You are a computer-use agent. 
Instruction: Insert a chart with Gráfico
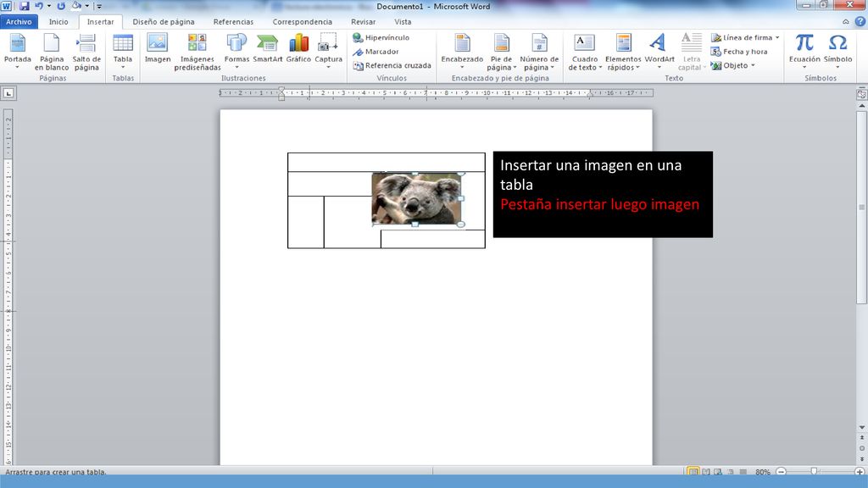tap(298, 48)
